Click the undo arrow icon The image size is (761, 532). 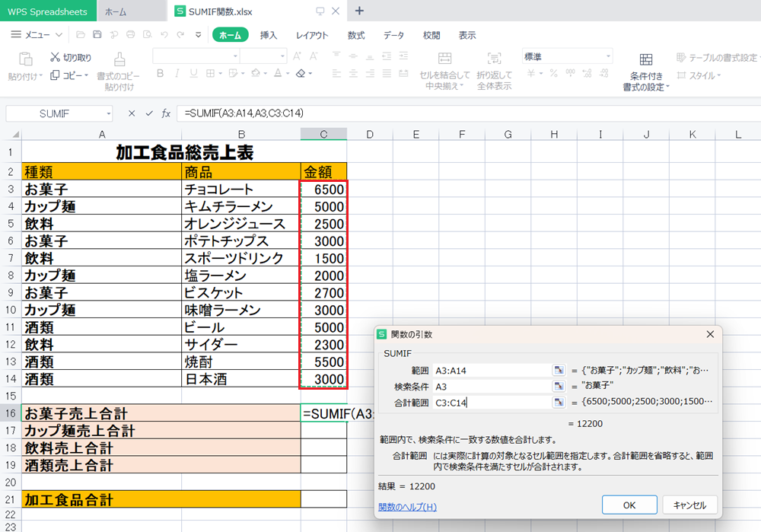(164, 34)
